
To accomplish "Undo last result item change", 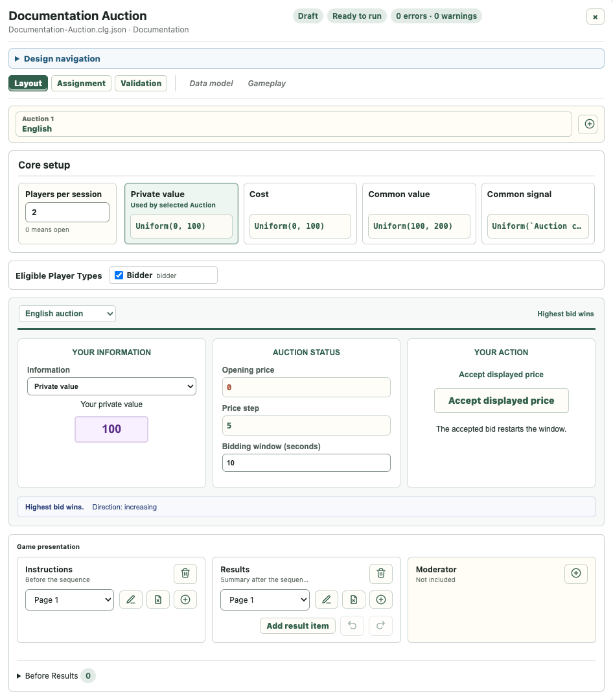I will (x=353, y=625).
